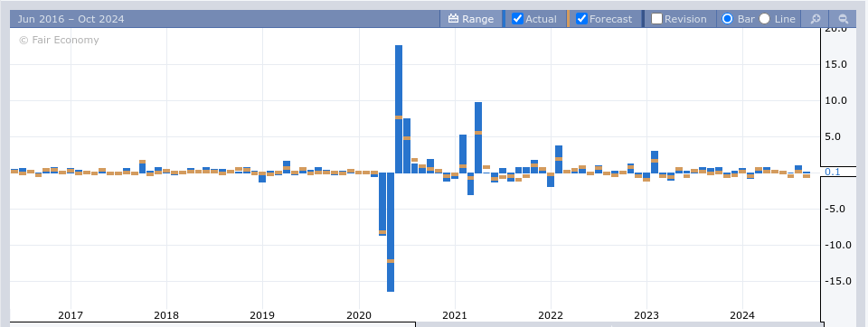This screenshot has width=868, height=327.
Task: Click the early-2021 bar reaching about 10
Action: [478, 137]
